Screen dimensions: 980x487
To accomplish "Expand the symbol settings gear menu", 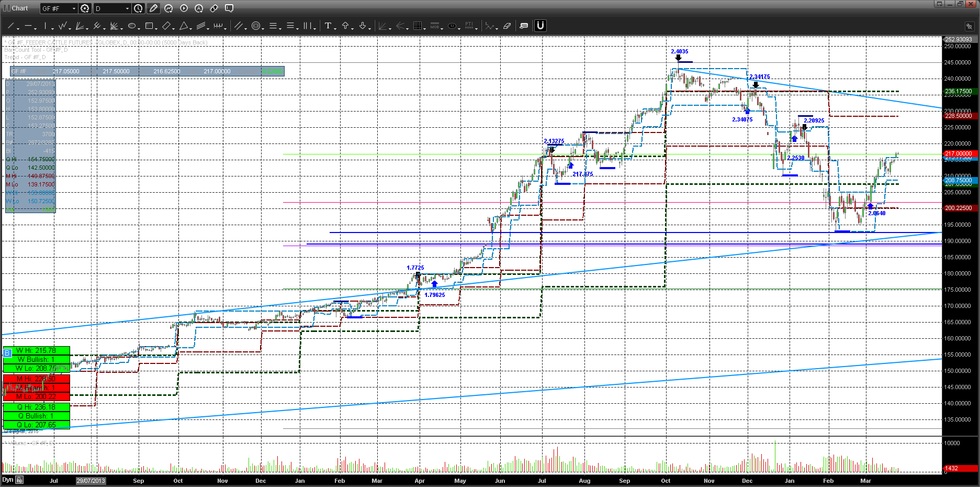I will (x=85, y=8).
